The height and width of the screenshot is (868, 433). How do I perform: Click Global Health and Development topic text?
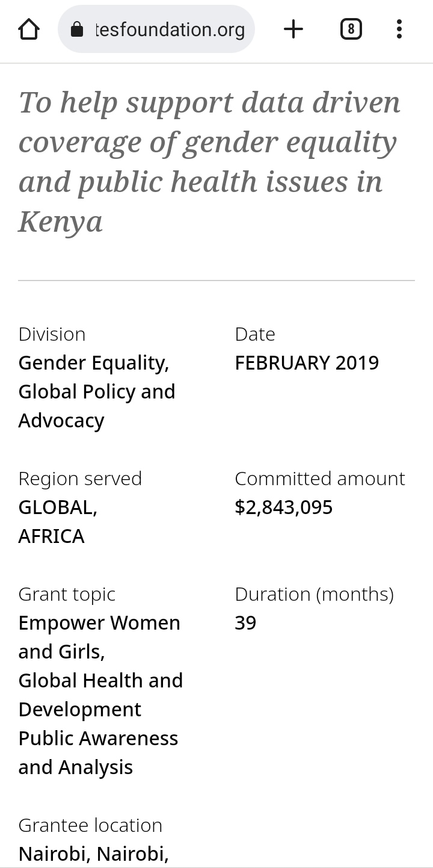coord(100,695)
